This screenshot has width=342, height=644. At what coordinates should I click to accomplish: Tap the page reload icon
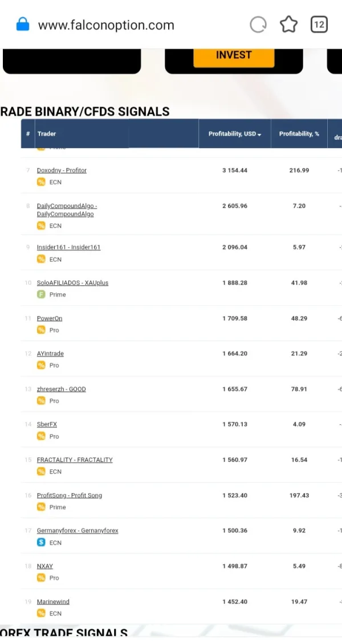click(258, 24)
